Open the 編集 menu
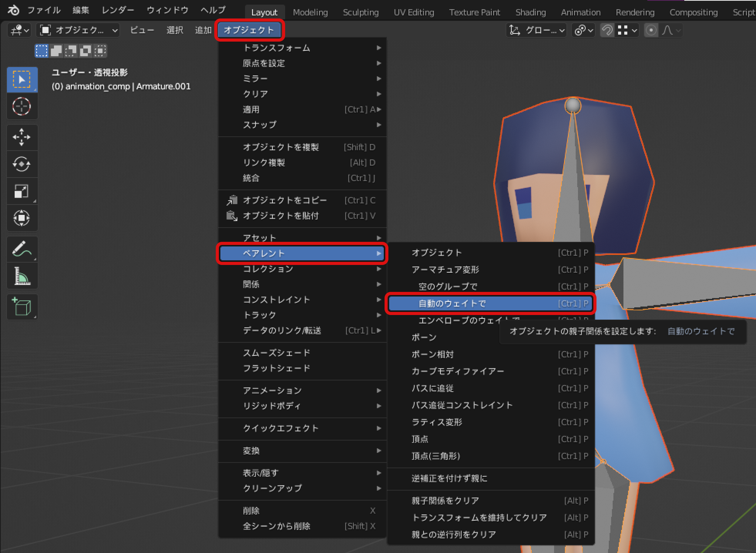Screen dimensions: 756x553 click(81, 10)
